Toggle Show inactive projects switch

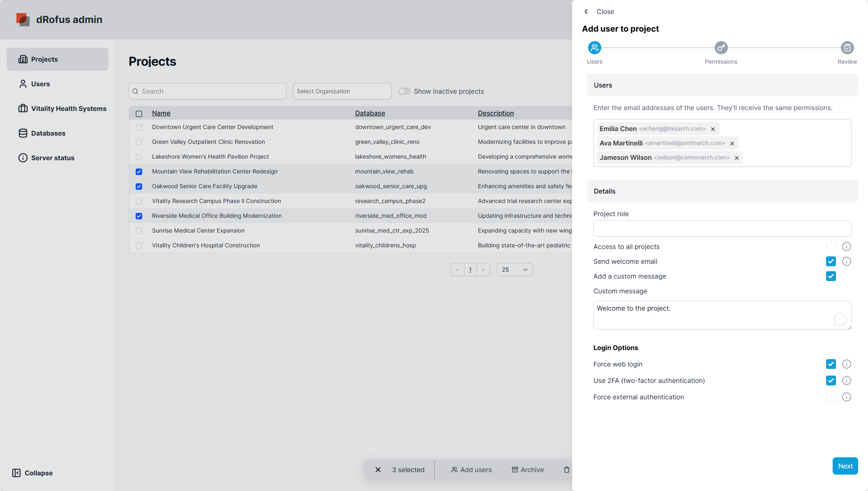[x=404, y=91]
